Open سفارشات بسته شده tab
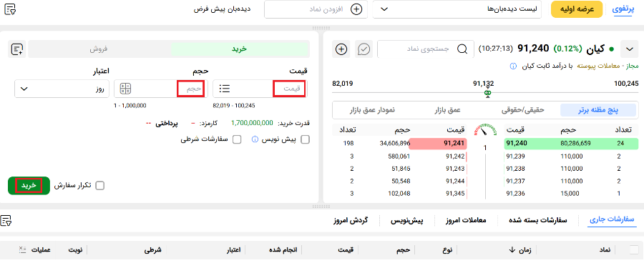Viewport: 644px width, 268px height. [x=538, y=220]
